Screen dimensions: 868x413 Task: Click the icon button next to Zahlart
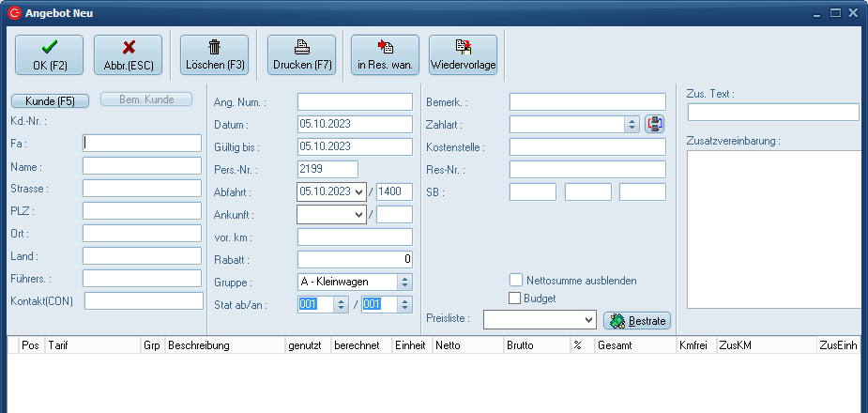coord(654,124)
